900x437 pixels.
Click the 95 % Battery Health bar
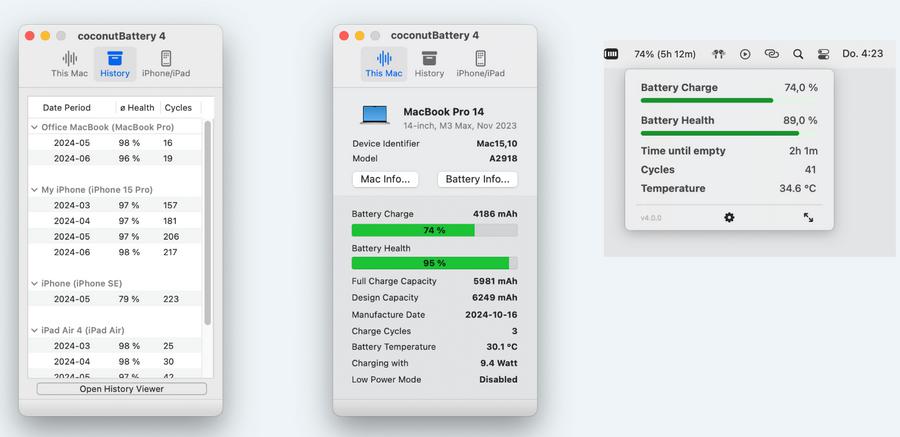(x=435, y=263)
